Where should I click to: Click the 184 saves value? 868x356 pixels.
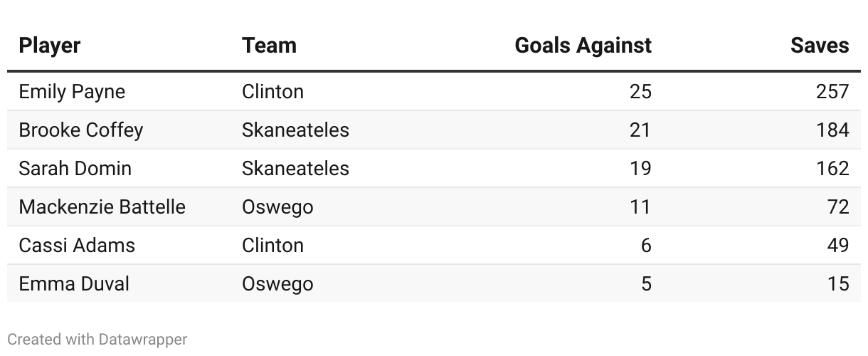(x=832, y=130)
